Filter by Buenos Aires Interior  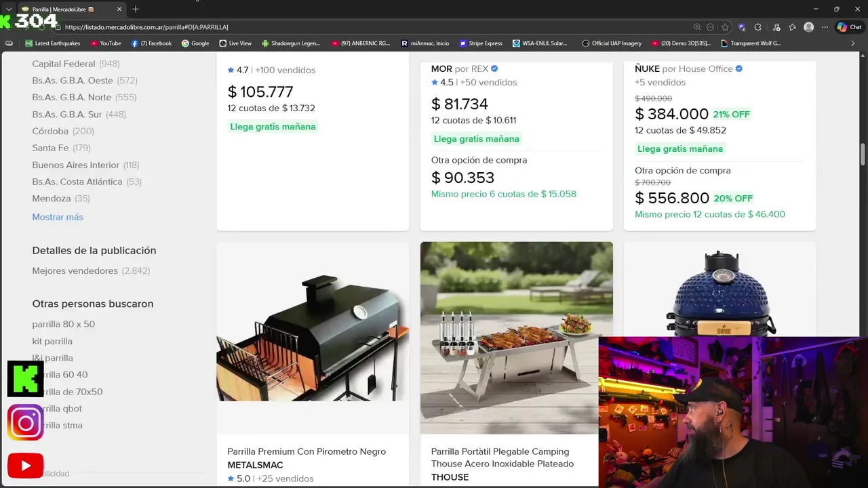pyautogui.click(x=85, y=165)
